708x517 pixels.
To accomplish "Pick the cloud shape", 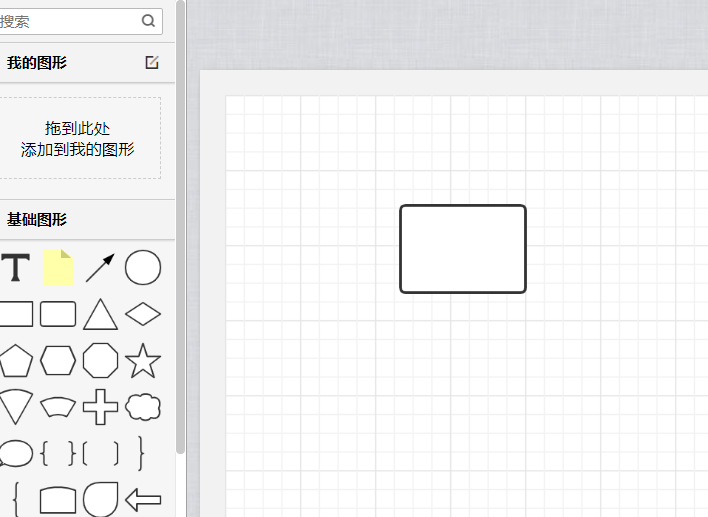I will (x=143, y=407).
